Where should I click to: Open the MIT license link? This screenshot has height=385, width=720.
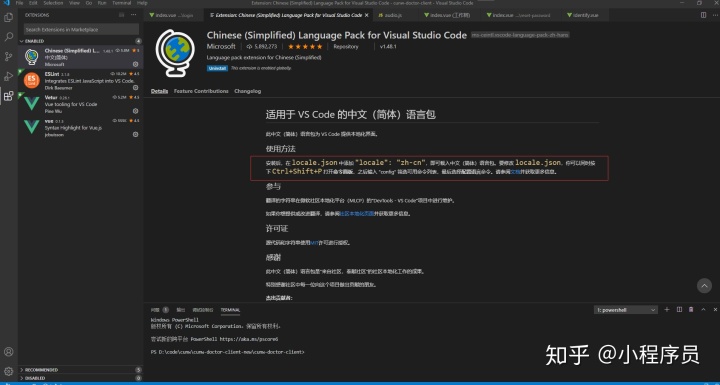(x=315, y=243)
